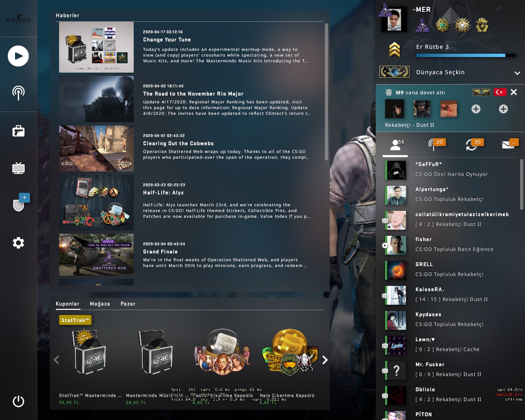This screenshot has width=525, height=420.
Task: Click the Er Rütbe 3 XP progress bar
Action: (x=466, y=55)
